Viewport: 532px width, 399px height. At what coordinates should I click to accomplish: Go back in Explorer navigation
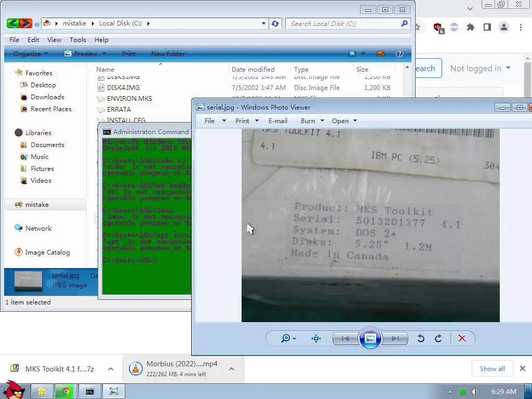(x=13, y=23)
